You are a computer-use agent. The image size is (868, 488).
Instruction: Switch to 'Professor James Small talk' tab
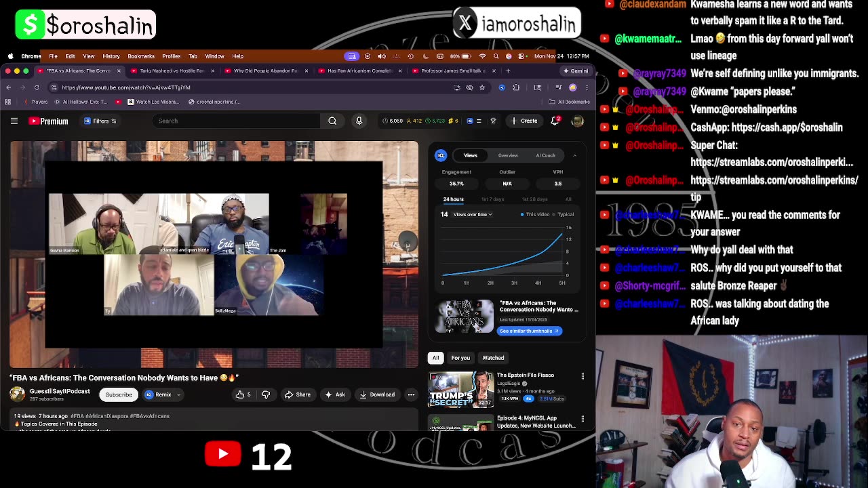[453, 70]
